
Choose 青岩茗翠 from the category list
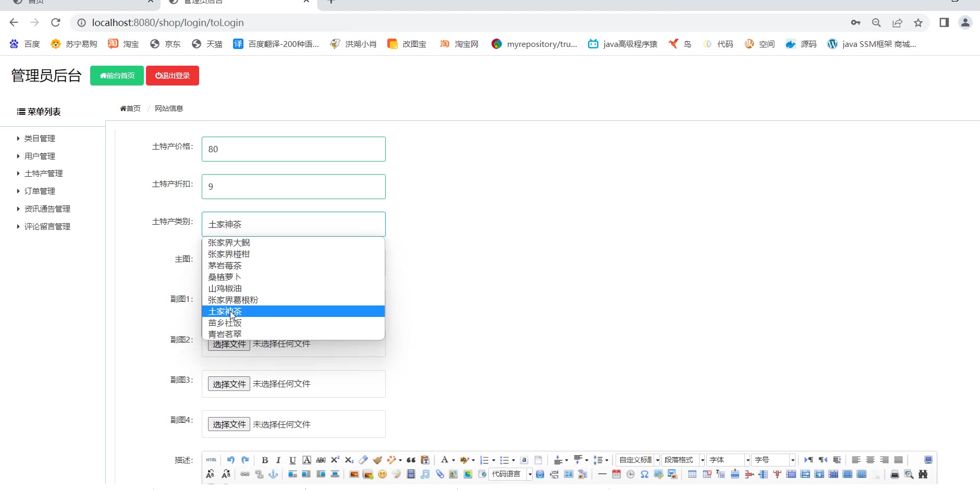[293, 334]
